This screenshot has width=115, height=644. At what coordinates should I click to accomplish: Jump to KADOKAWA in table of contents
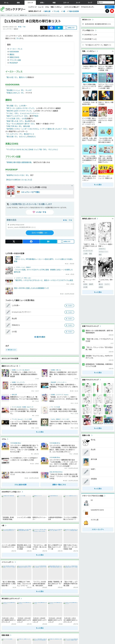tap(14, 52)
